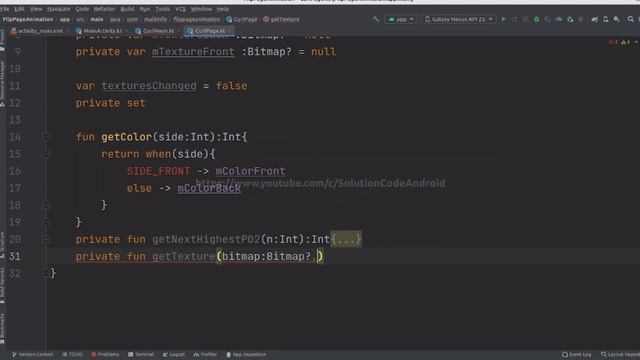Click the Debug app bug icon

536,19
